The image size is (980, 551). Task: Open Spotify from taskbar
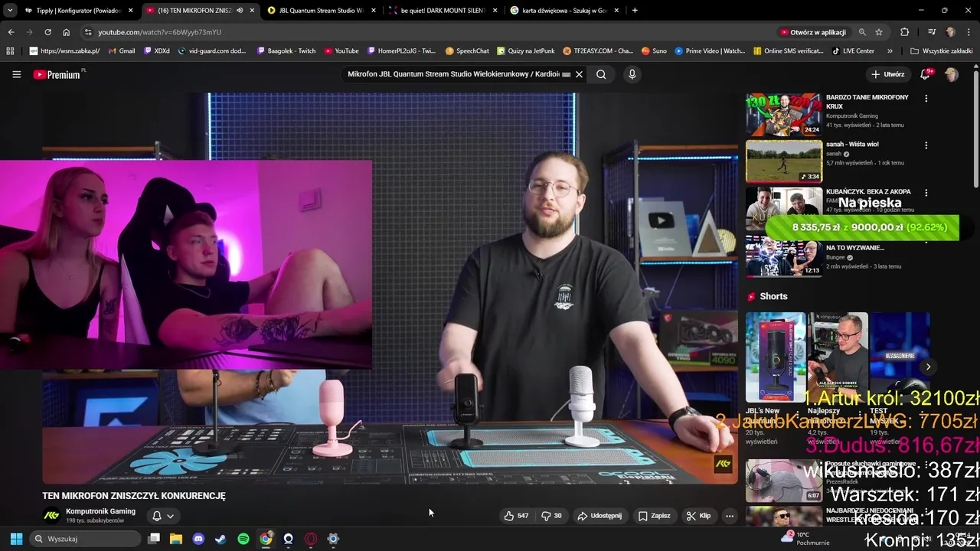[243, 539]
